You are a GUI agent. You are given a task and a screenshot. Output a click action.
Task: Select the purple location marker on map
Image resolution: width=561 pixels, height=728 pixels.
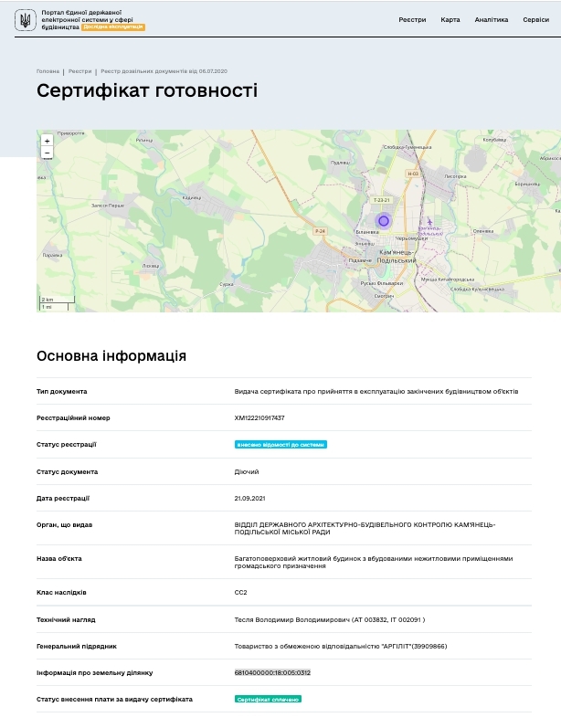pyautogui.click(x=384, y=221)
